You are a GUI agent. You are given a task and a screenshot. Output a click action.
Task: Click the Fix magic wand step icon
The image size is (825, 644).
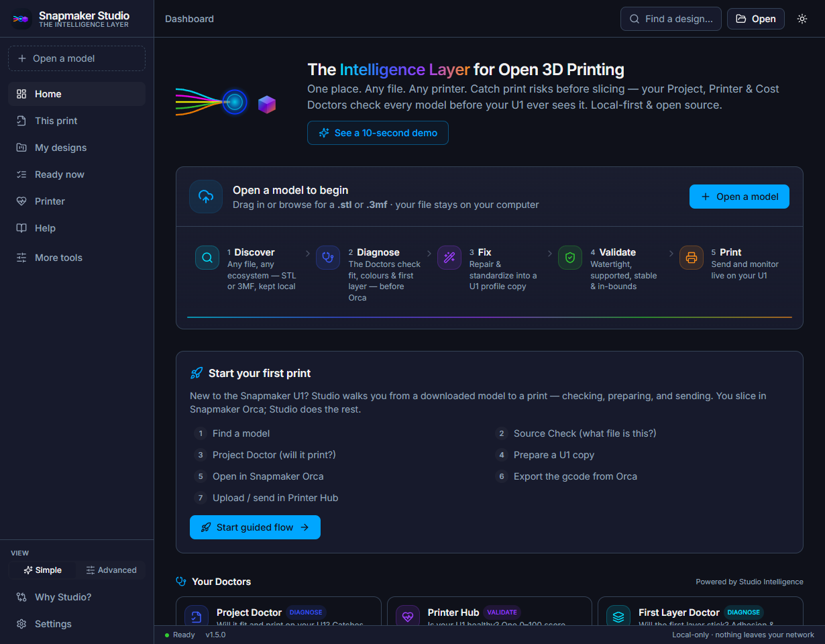coord(449,258)
